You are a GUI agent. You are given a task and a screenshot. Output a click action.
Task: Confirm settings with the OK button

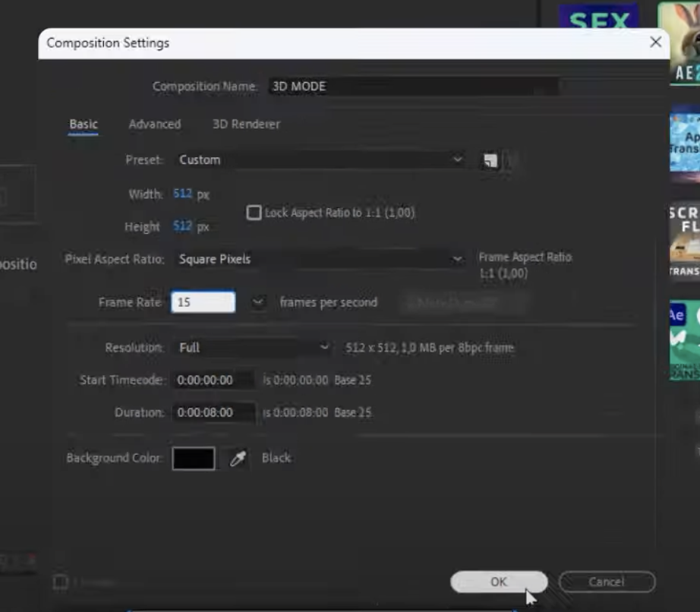point(499,582)
